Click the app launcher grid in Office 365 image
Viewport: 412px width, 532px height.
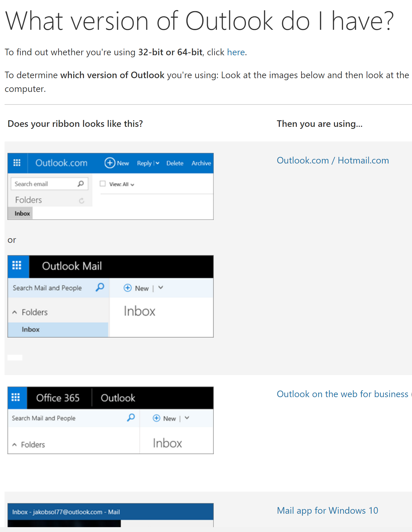pos(15,397)
